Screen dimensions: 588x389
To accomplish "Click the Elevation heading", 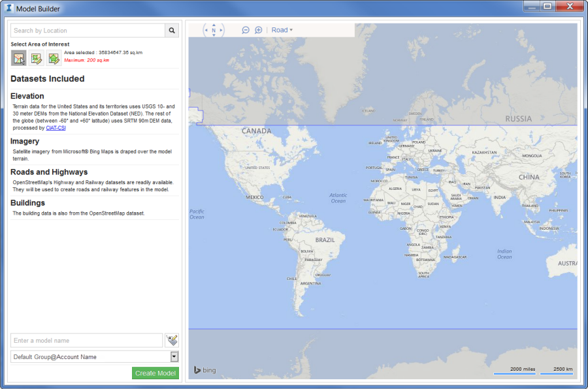I will point(27,96).
